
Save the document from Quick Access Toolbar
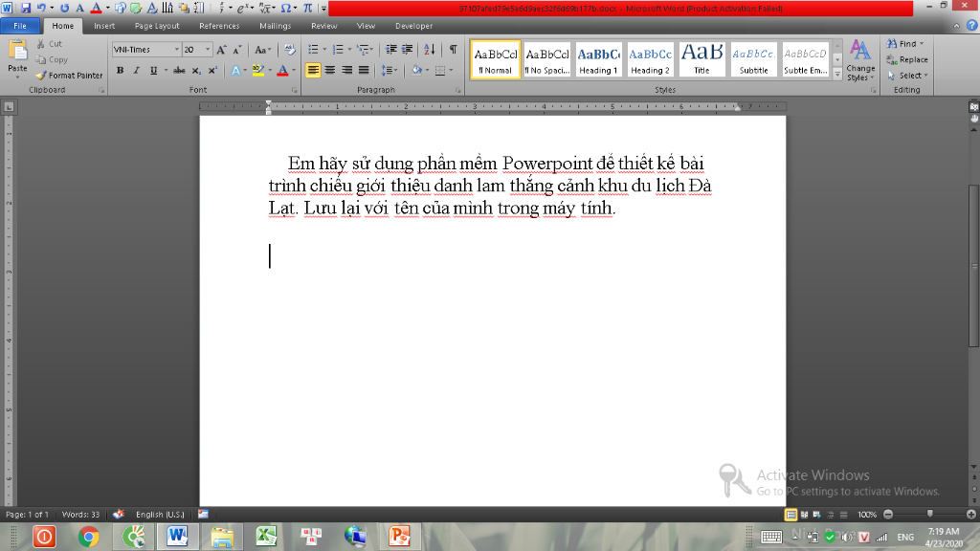point(26,8)
